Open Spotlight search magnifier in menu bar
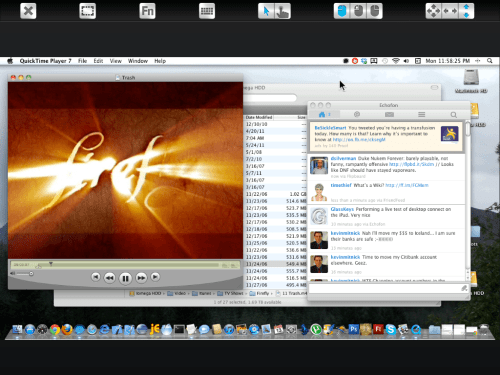Screen dimensions: 500x375 click(490, 61)
